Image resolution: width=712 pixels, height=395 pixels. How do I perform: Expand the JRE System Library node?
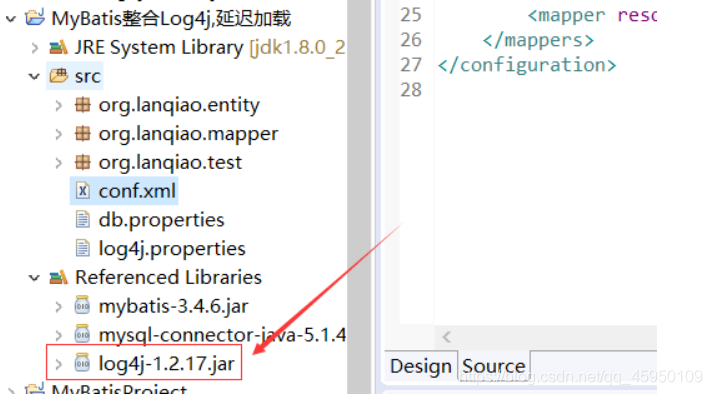point(35,48)
